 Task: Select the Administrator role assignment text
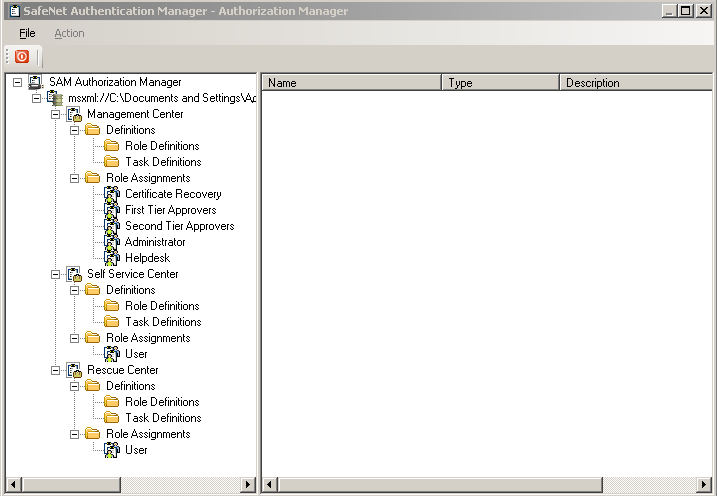pyautogui.click(x=155, y=242)
